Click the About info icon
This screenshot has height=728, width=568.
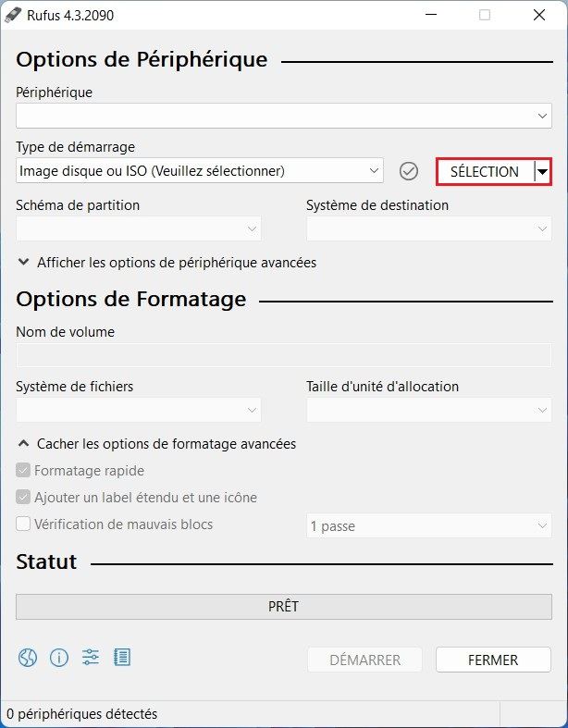pos(59,658)
